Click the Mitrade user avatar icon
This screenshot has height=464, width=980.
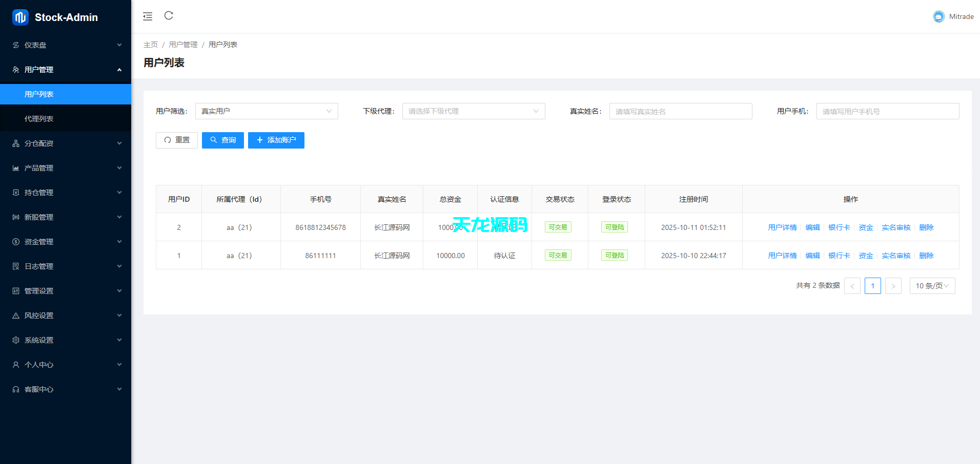pyautogui.click(x=938, y=16)
